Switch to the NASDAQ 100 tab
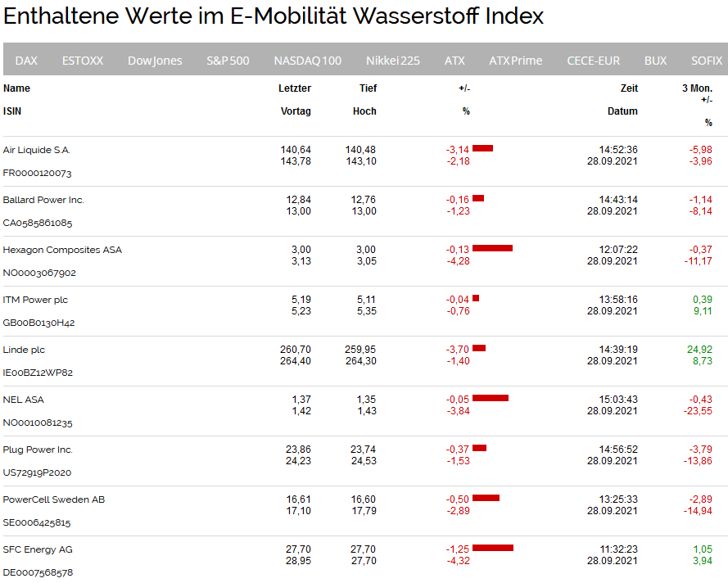728x583 pixels. pyautogui.click(x=307, y=59)
